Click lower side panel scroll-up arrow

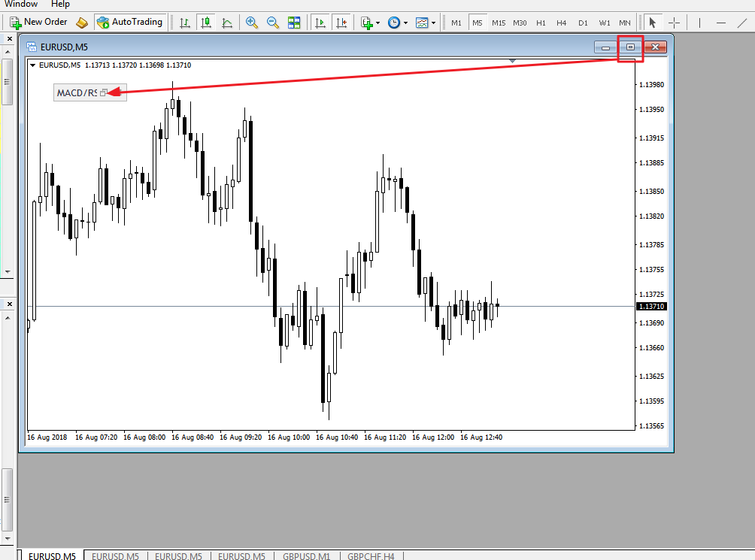[8, 317]
